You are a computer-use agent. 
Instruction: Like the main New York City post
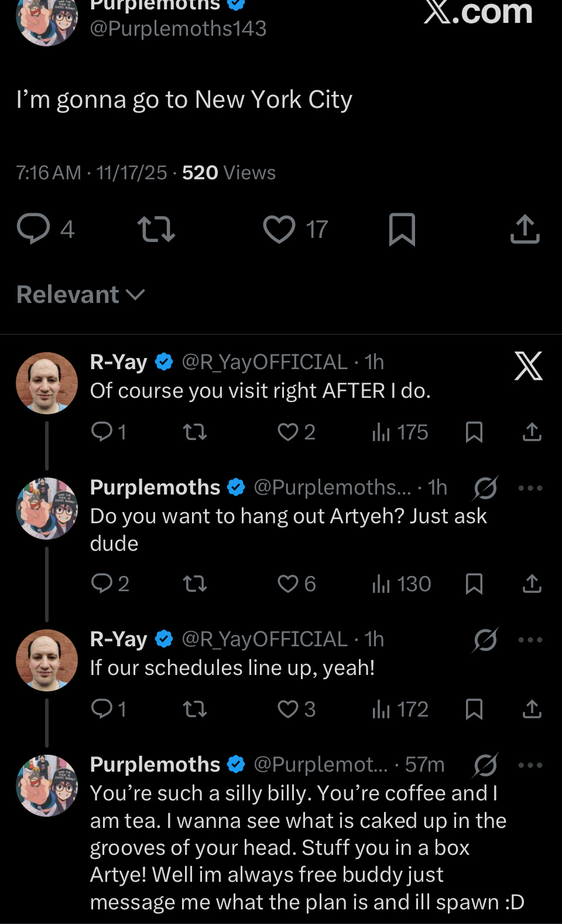[x=279, y=229]
